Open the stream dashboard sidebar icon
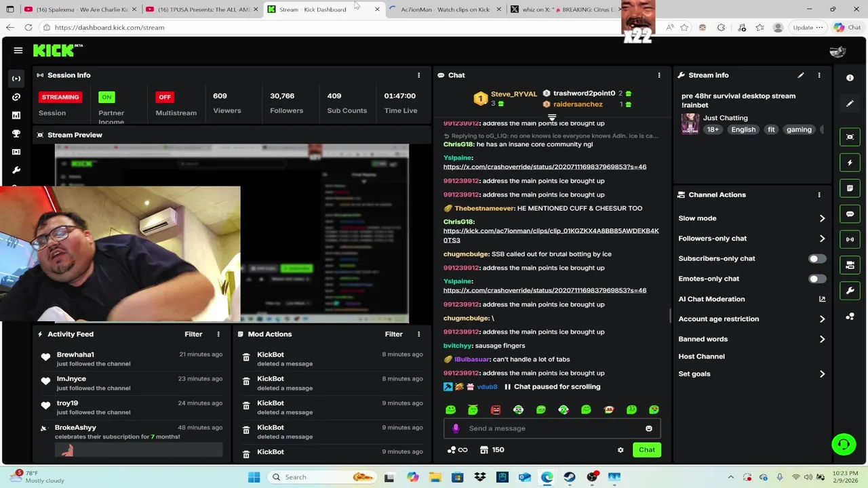This screenshot has height=488, width=868. click(16, 79)
